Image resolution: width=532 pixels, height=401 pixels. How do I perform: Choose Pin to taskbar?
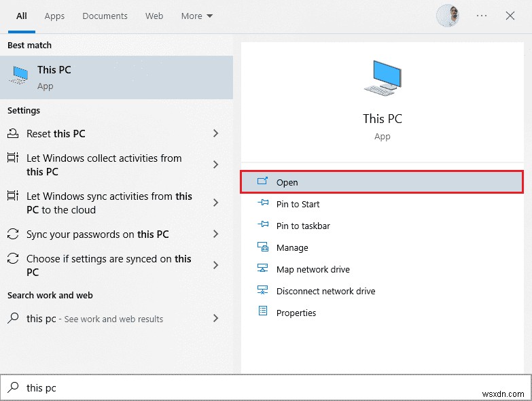(382, 226)
